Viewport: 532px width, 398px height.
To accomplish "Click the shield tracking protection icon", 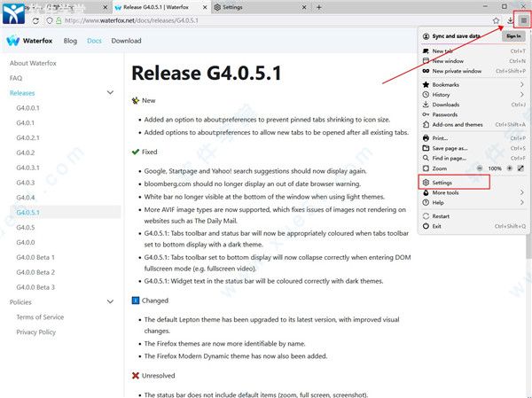I will pos(50,20).
